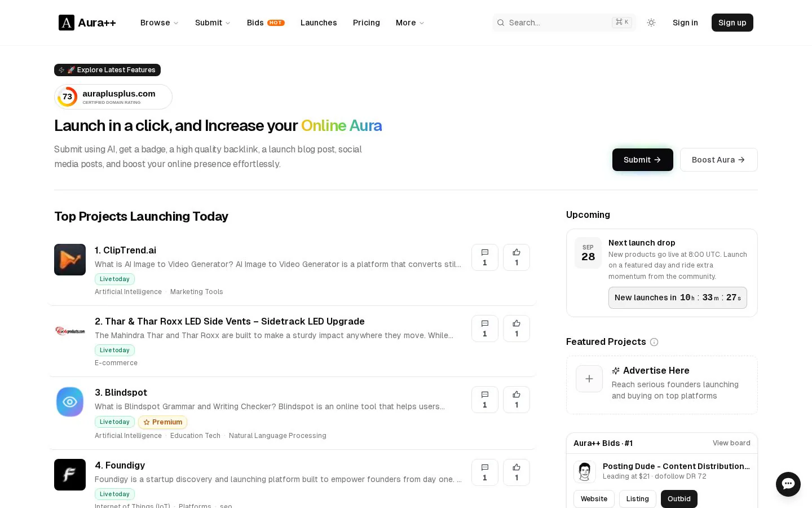Open comments for ClipTrend.ai
The width and height of the screenshot is (812, 508).
click(485, 257)
